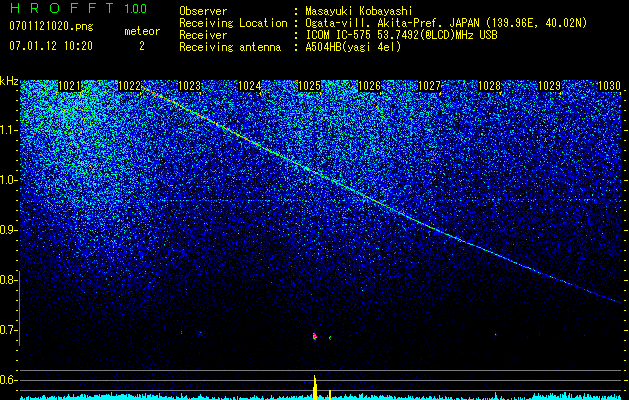Click the 0.6 frequency axis label
Image resolution: width=629 pixels, height=400 pixels.
coord(9,380)
